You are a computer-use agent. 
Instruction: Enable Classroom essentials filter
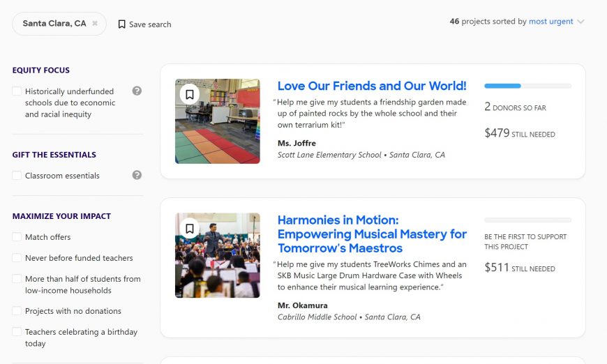(17, 176)
